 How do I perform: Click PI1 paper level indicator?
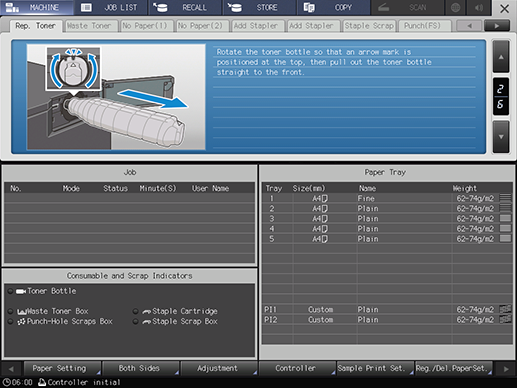(x=505, y=309)
